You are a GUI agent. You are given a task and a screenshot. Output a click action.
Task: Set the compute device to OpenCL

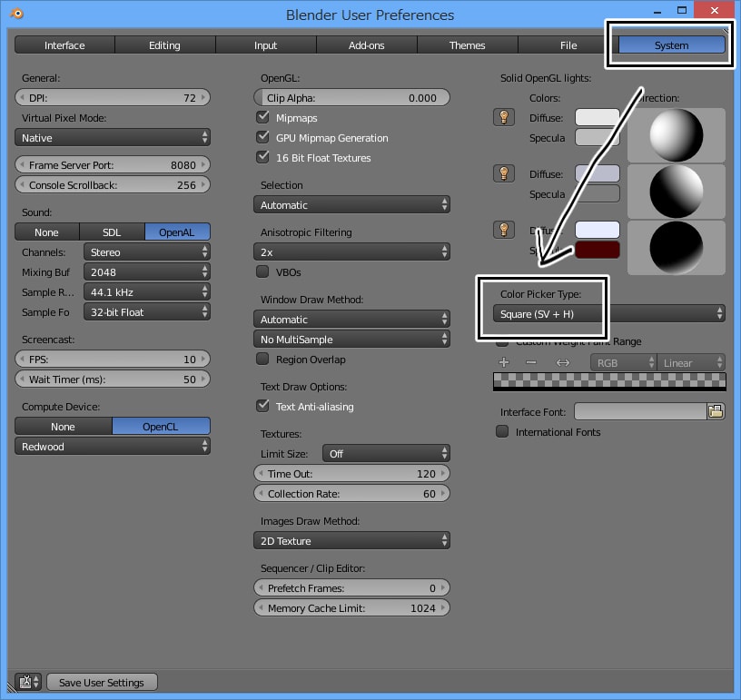(161, 426)
